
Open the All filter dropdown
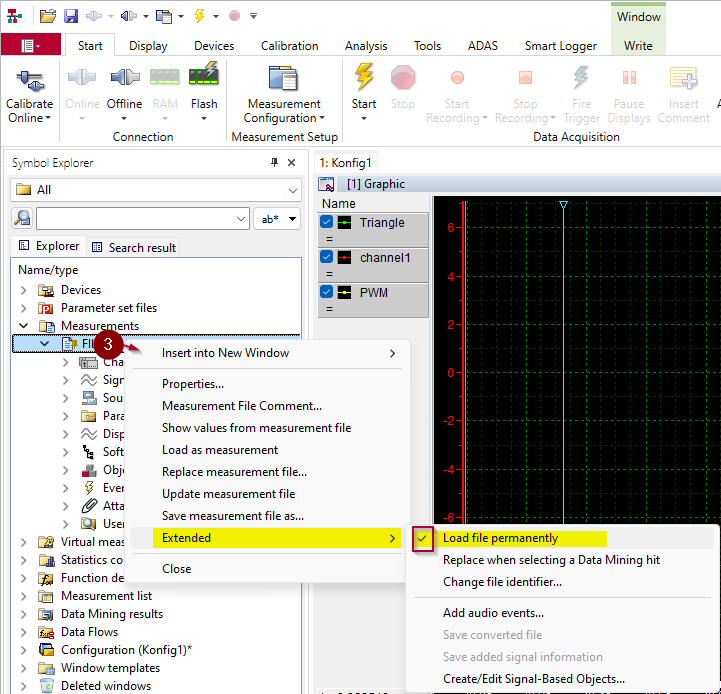(155, 190)
